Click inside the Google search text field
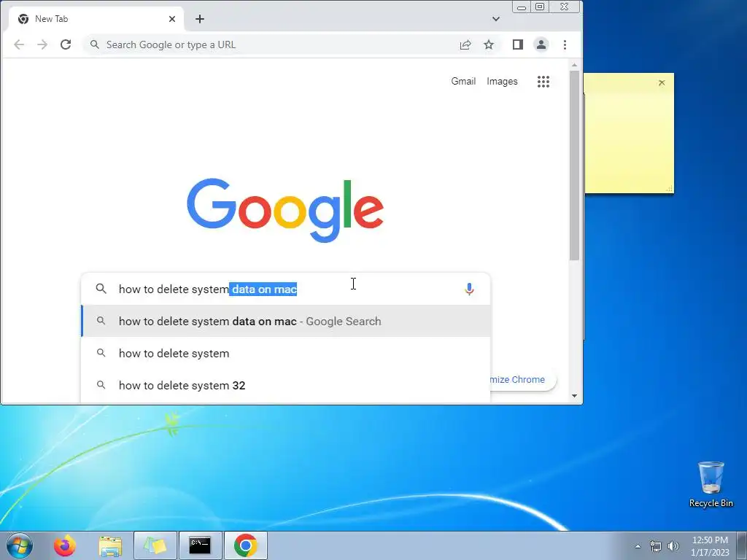This screenshot has height=560, width=747. coord(286,289)
